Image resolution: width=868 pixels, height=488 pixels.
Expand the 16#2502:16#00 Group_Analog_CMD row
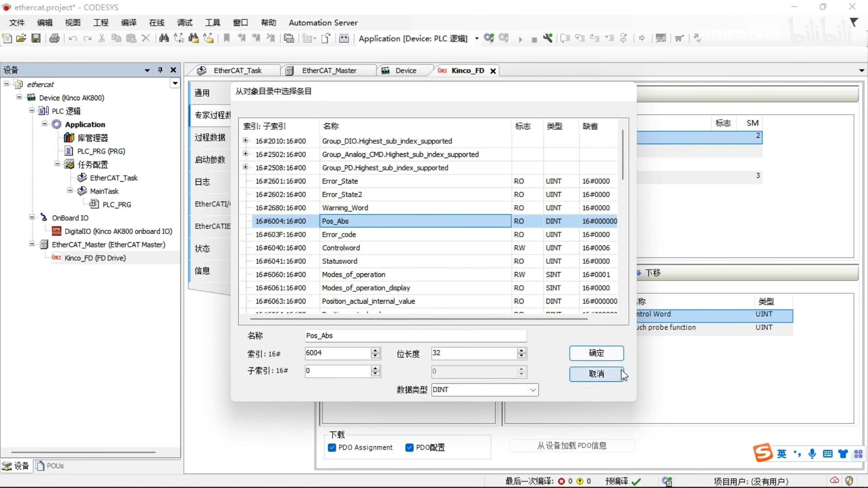coord(245,154)
